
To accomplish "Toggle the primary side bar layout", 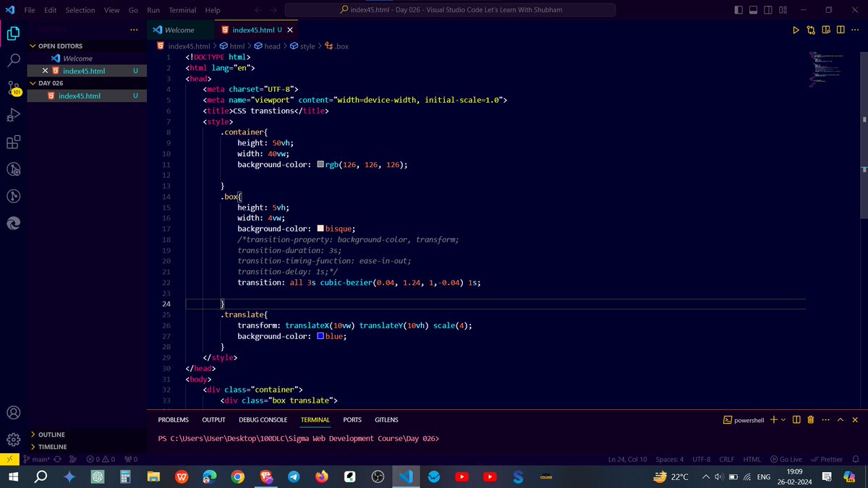I will point(738,10).
